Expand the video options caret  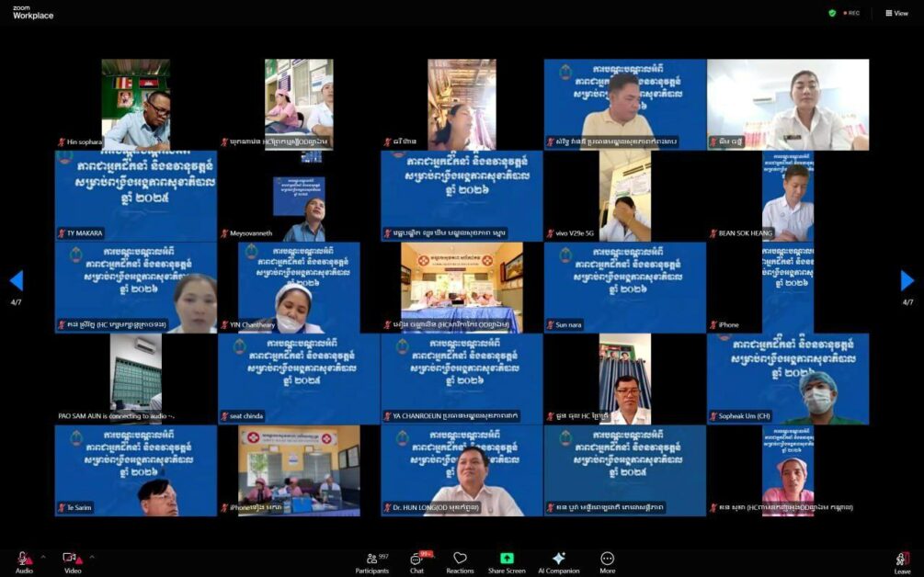pos(91,557)
